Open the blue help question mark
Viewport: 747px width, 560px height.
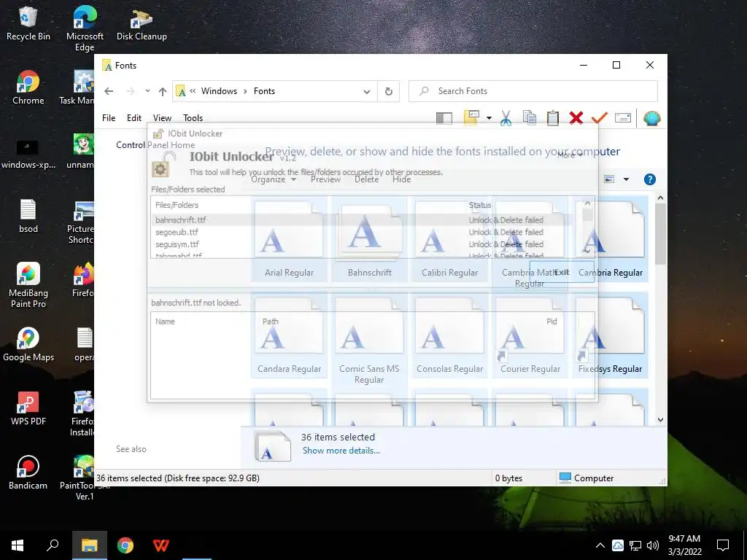point(650,179)
